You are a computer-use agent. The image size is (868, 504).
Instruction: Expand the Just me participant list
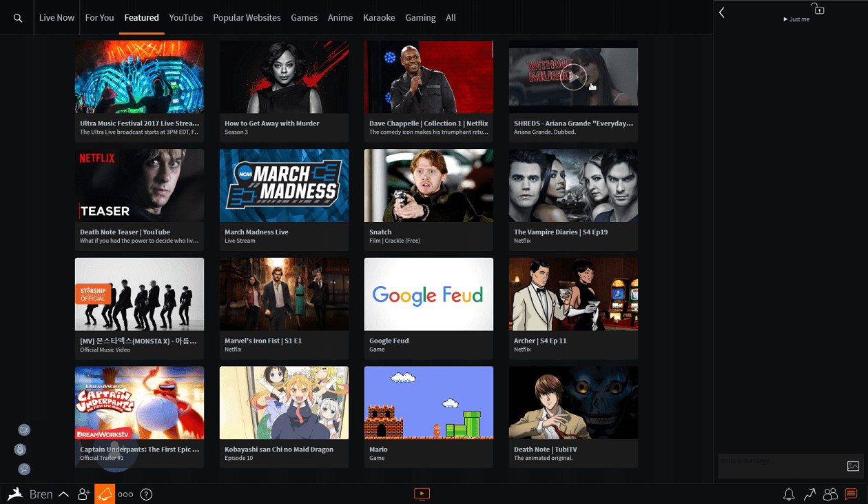tap(797, 19)
